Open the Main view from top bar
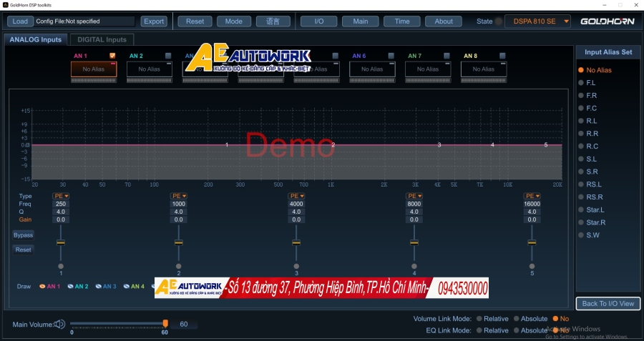Viewport: 644px width, 341px height. coord(361,21)
